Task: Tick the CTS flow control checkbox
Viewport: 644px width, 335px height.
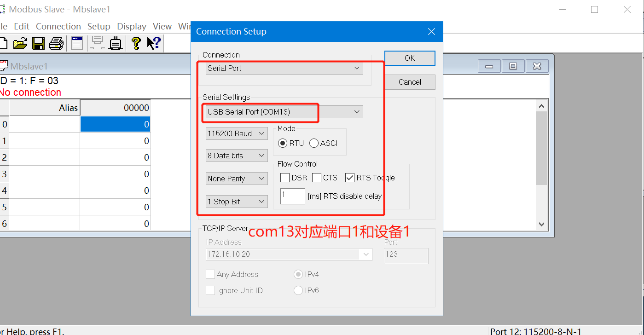Action: (x=317, y=178)
